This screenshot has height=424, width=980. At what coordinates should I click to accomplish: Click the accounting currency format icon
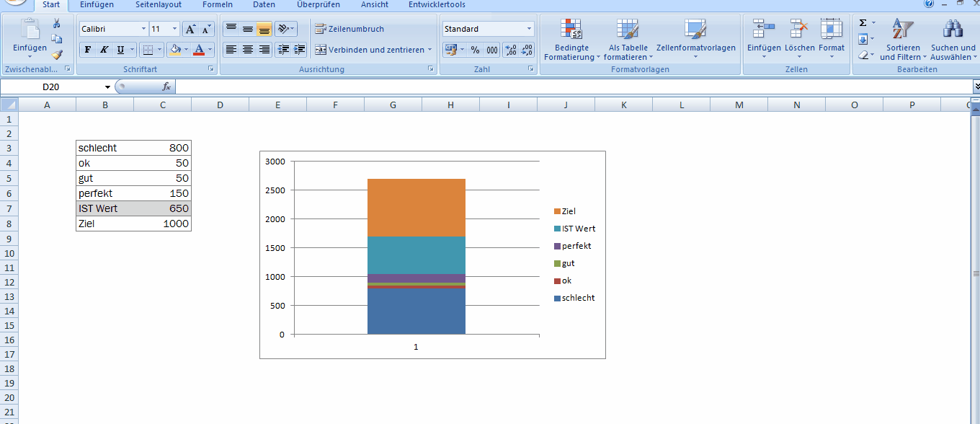[x=451, y=50]
